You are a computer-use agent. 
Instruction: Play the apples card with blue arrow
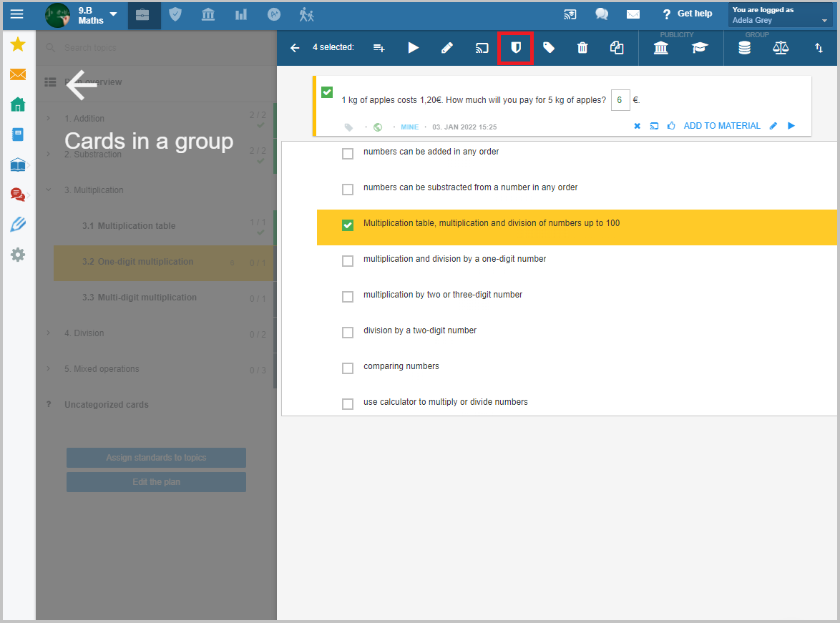(791, 126)
